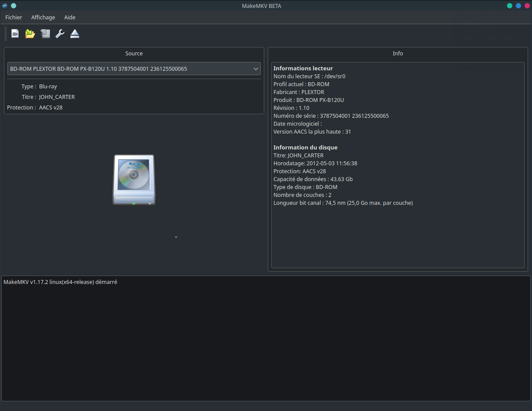Minimize the window with the green title bar button

[509, 6]
